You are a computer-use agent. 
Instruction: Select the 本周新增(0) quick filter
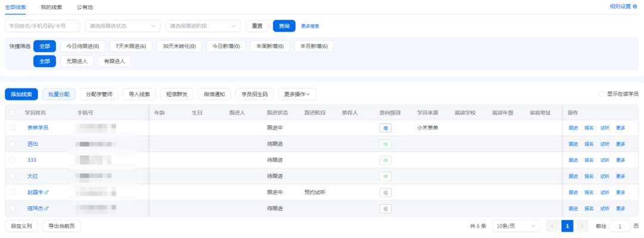270,46
